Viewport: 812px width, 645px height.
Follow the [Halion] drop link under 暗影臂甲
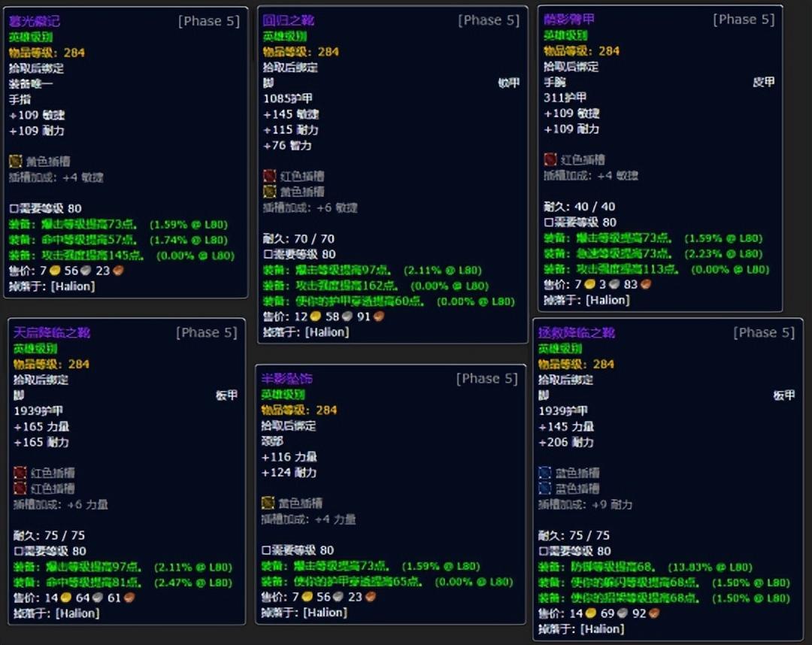click(x=604, y=300)
